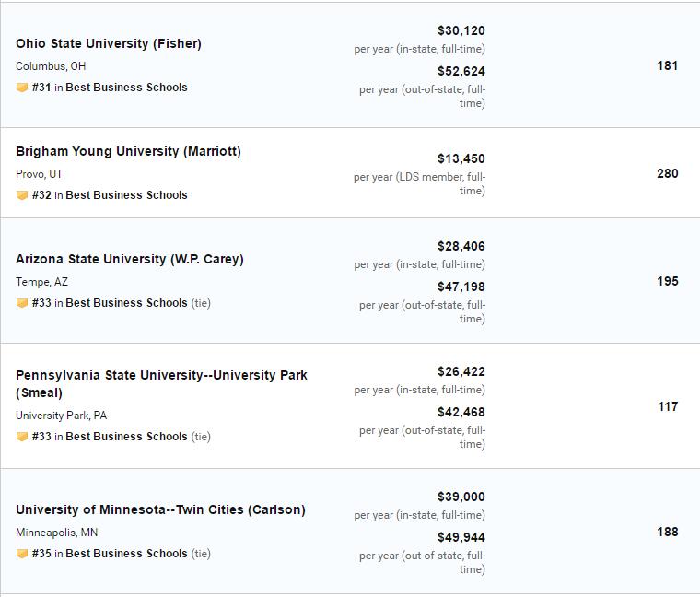Click Best Business Schools link under Brigham Young
Screen dimensions: 700x597
coord(126,195)
